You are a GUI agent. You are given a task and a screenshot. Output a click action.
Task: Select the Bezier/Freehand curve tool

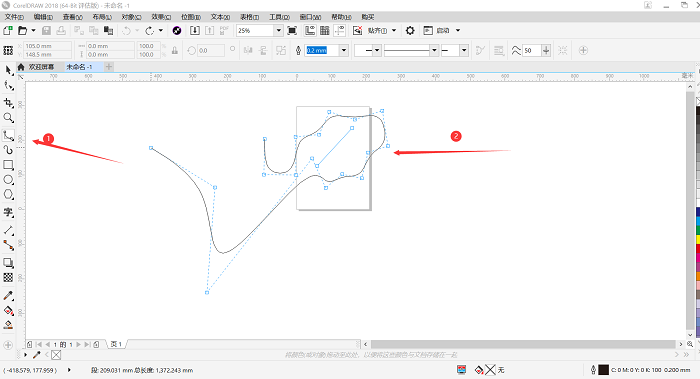pyautogui.click(x=8, y=135)
